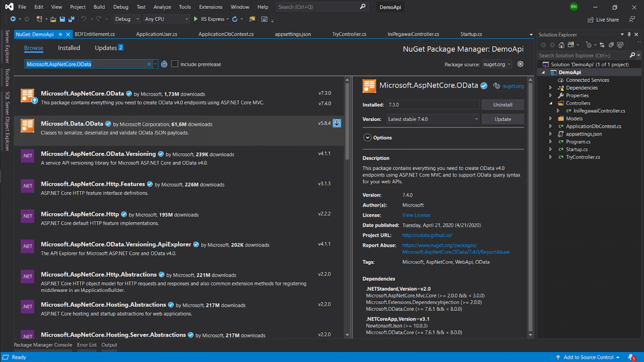The height and width of the screenshot is (362, 644).
Task: Click the New Project toolbar icon
Action: tap(39, 19)
